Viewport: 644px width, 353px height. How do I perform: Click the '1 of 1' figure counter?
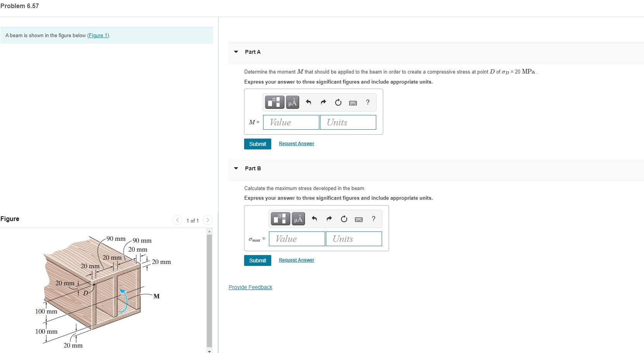pyautogui.click(x=192, y=221)
